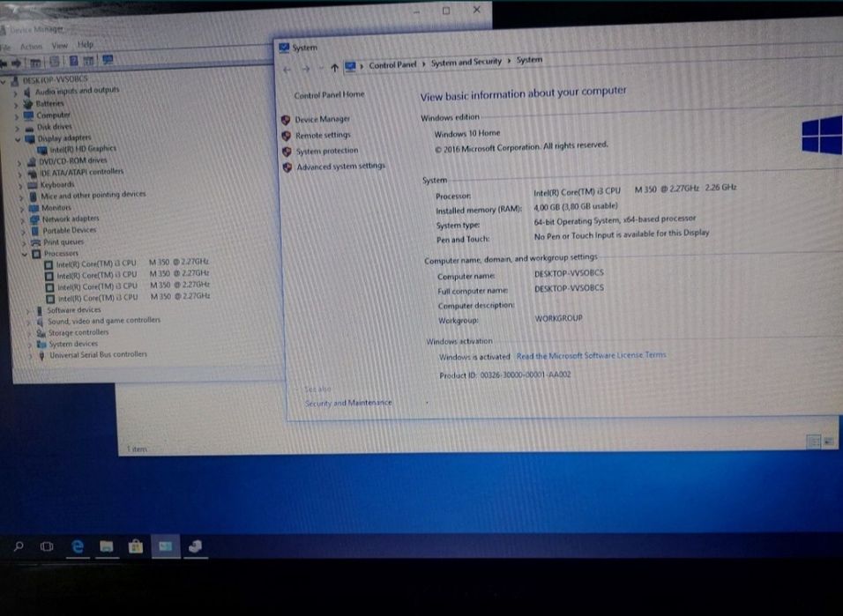843x616 pixels.
Task: Select Universal Serial Bus controllers category
Action: pyautogui.click(x=99, y=355)
